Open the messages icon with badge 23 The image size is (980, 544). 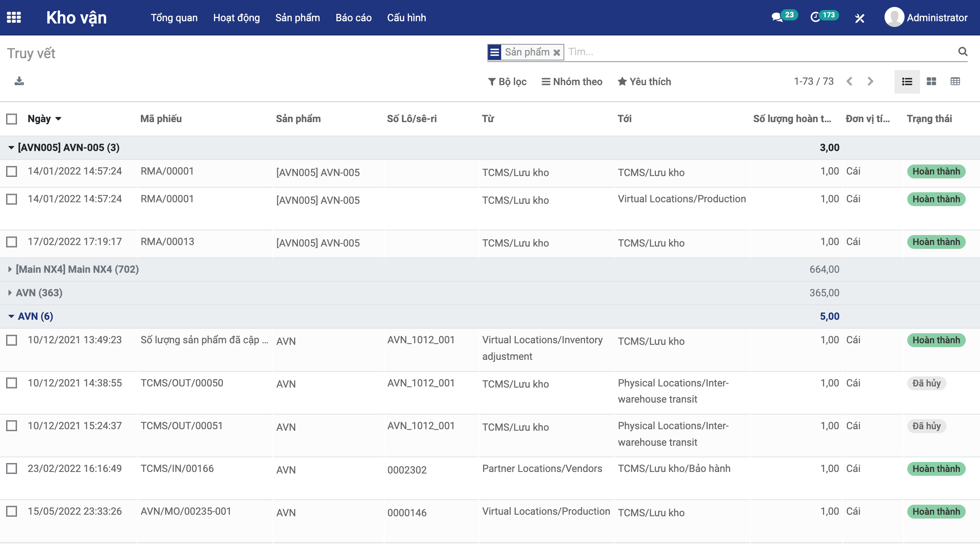pos(784,17)
